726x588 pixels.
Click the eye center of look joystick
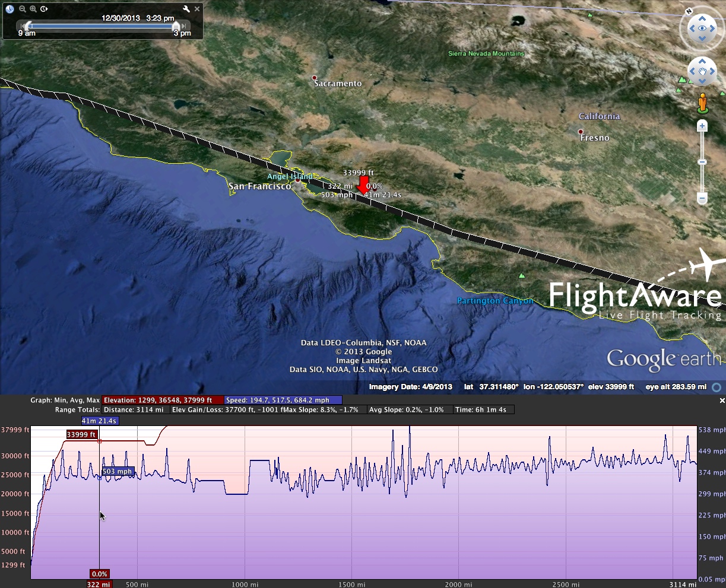702,28
